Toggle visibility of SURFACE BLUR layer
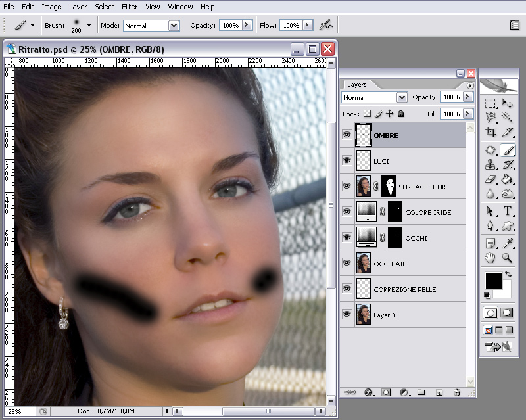This screenshot has width=526, height=420. (x=347, y=187)
